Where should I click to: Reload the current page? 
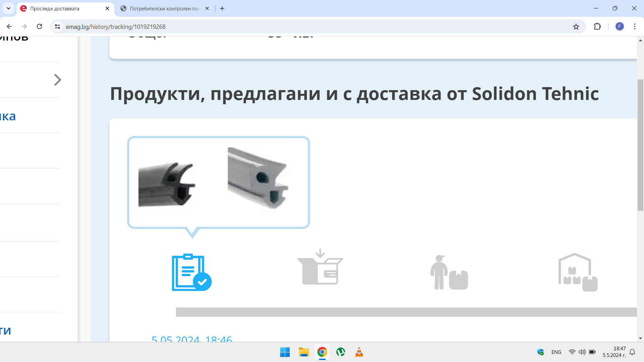(39, 26)
